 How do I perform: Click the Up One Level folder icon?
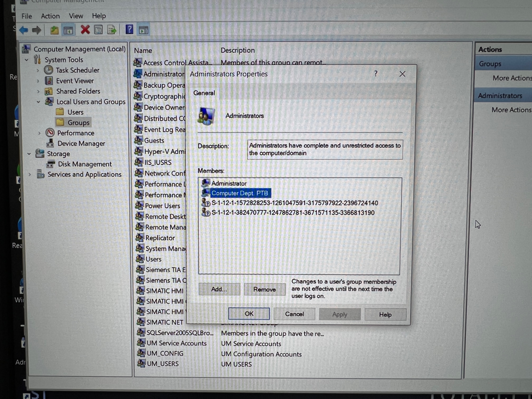(54, 30)
